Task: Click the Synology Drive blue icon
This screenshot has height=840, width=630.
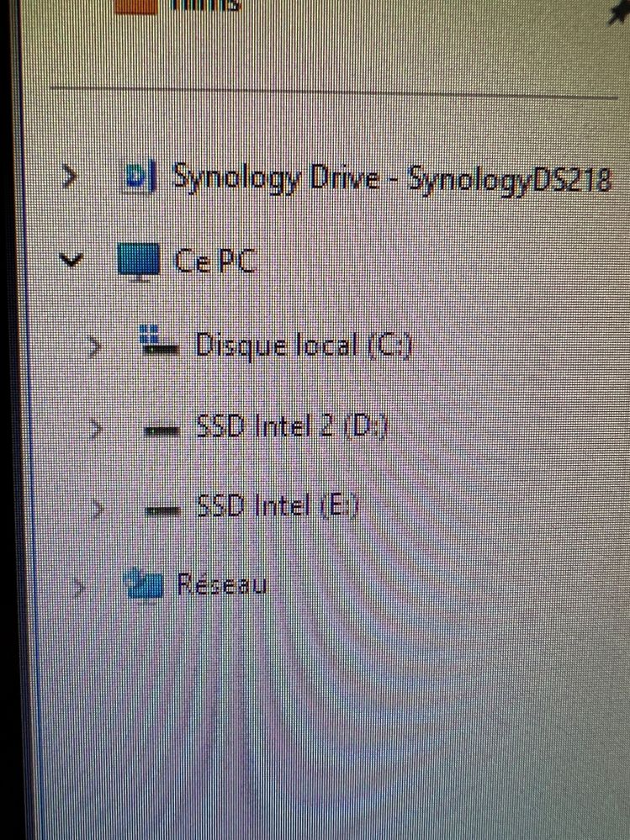Action: [140, 177]
